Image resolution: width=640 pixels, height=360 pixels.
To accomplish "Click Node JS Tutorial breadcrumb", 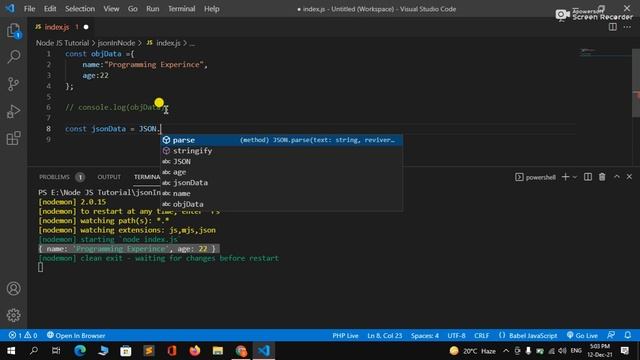I will 62,43.
